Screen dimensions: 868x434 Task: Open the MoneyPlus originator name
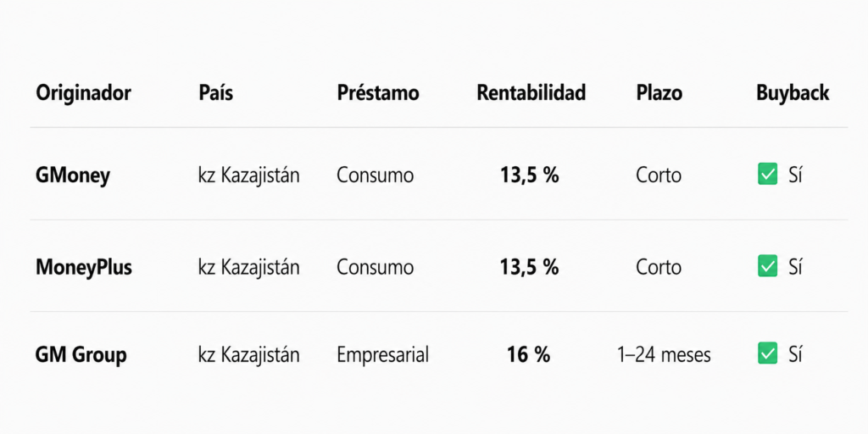pyautogui.click(x=84, y=267)
